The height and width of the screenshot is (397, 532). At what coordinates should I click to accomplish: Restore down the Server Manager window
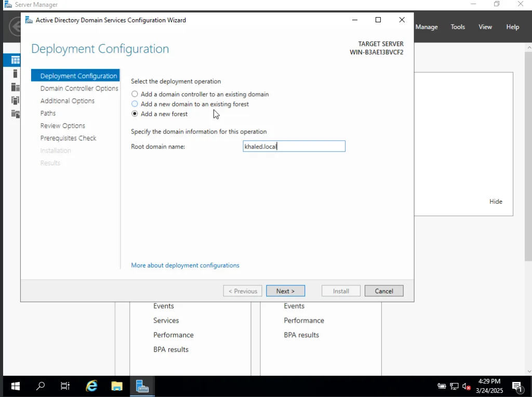click(x=497, y=4)
